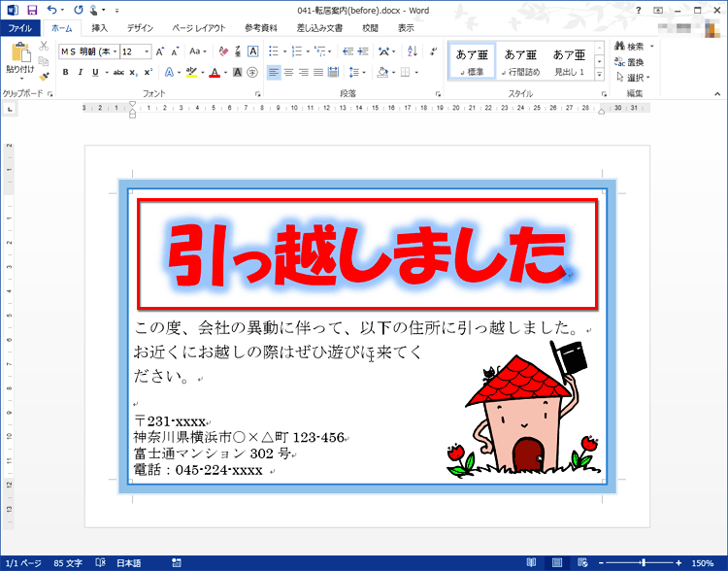Open font color dropdown arrow
Screen dimensions: 728x571
point(225,73)
